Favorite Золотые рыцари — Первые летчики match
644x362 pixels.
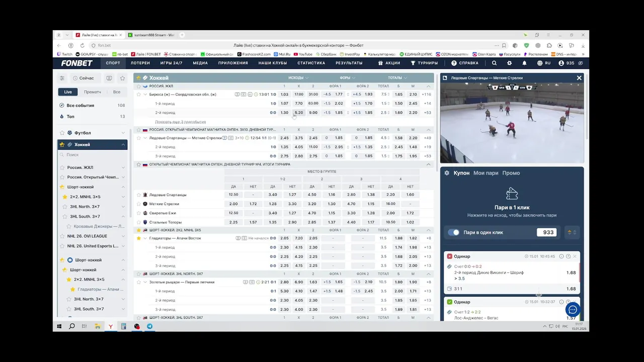click(x=139, y=282)
